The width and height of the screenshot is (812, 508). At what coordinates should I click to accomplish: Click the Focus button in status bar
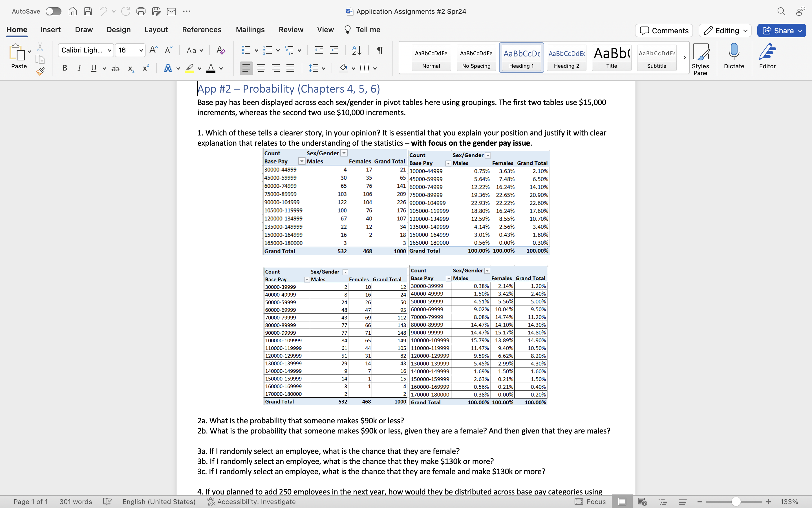click(590, 502)
